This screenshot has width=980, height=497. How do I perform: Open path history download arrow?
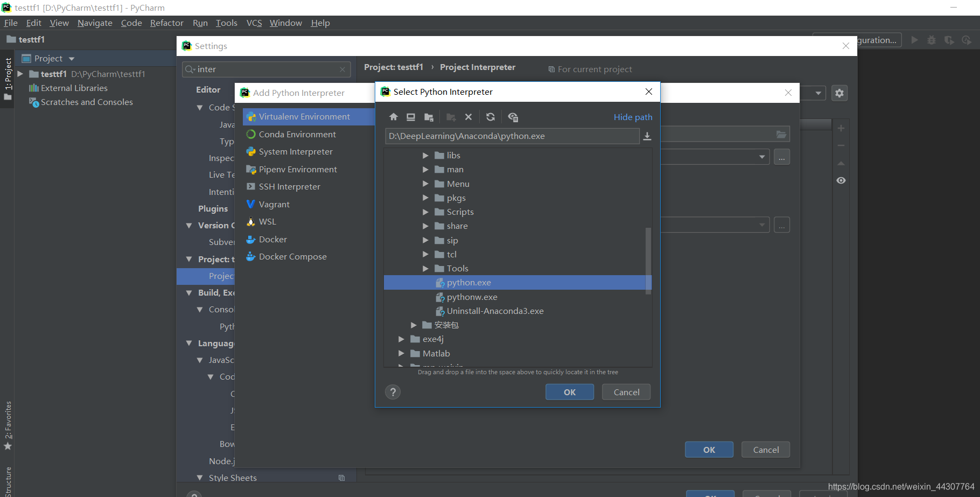coord(647,136)
